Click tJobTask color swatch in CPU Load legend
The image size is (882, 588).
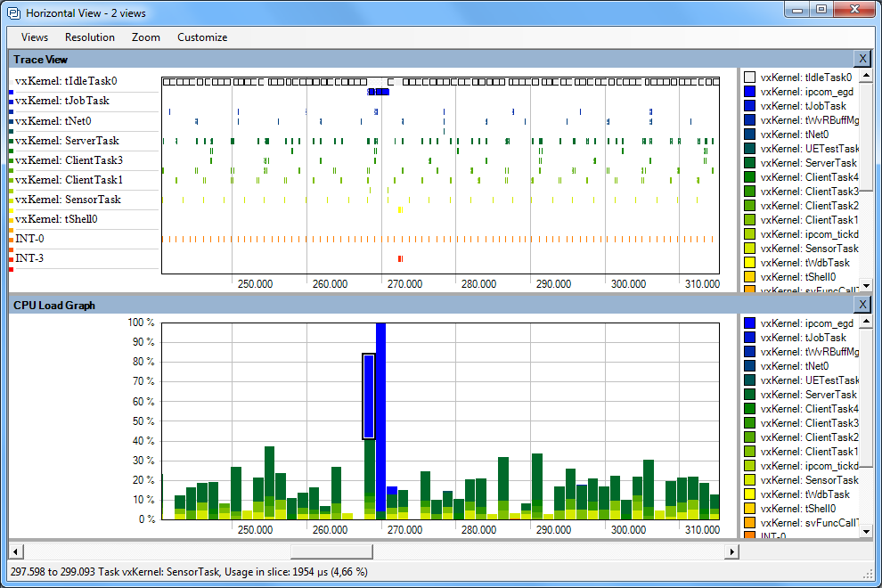pyautogui.click(x=749, y=338)
